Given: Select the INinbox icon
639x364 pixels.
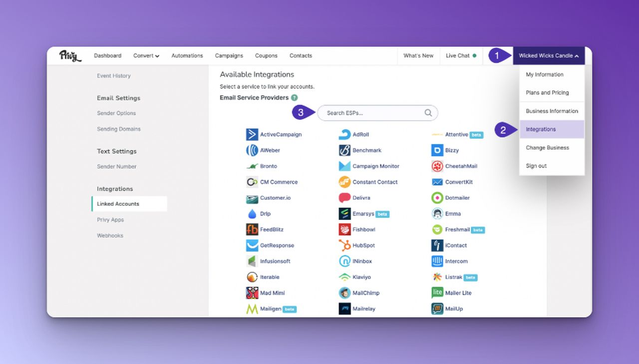Looking at the screenshot, I should tap(344, 261).
